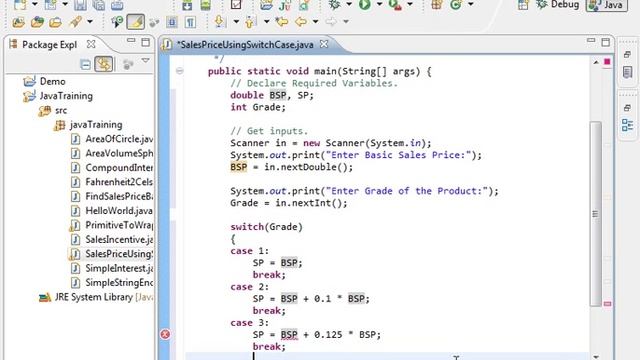
Task: Open the Search dropdown arrow
Action: (90, 22)
